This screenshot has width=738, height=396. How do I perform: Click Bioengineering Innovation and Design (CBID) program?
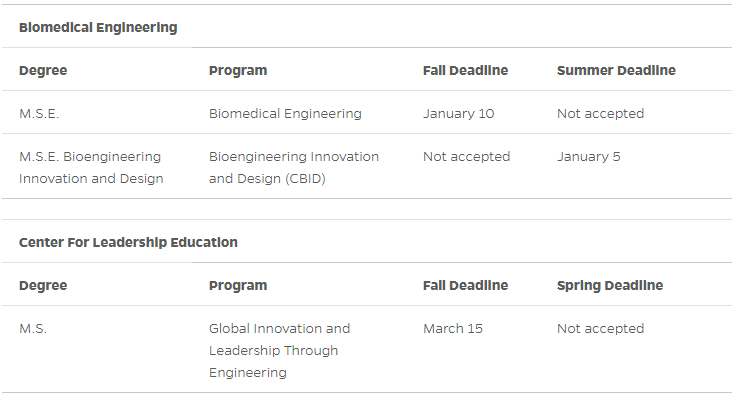(294, 168)
